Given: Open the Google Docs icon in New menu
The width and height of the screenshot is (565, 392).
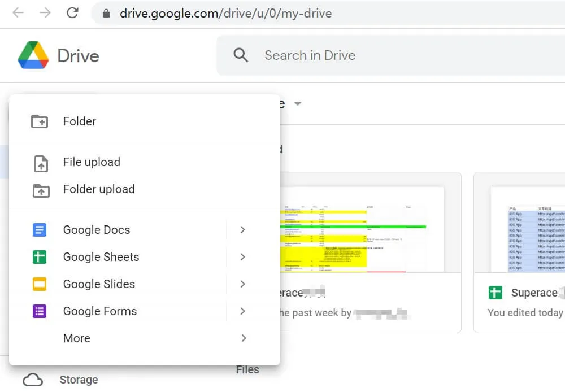Looking at the screenshot, I should click(x=39, y=230).
